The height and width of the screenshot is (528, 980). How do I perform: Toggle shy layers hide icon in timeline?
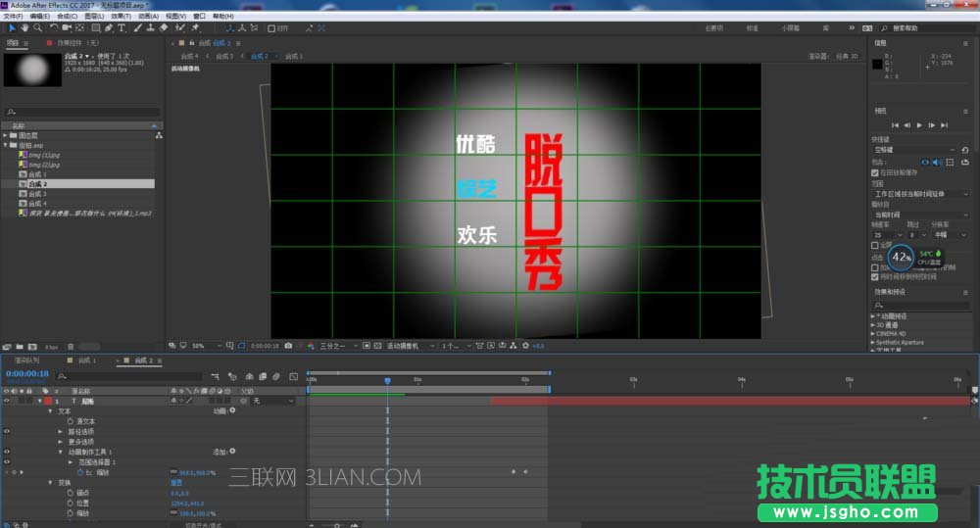tap(249, 377)
